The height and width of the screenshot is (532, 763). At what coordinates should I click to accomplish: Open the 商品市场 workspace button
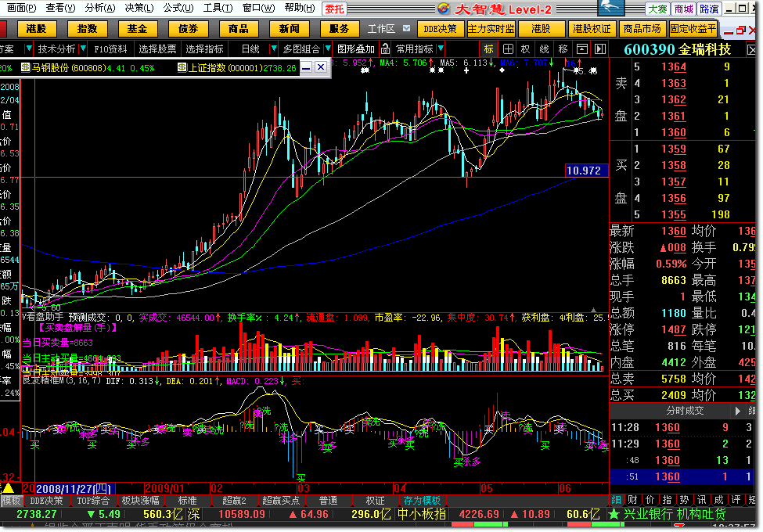(642, 29)
